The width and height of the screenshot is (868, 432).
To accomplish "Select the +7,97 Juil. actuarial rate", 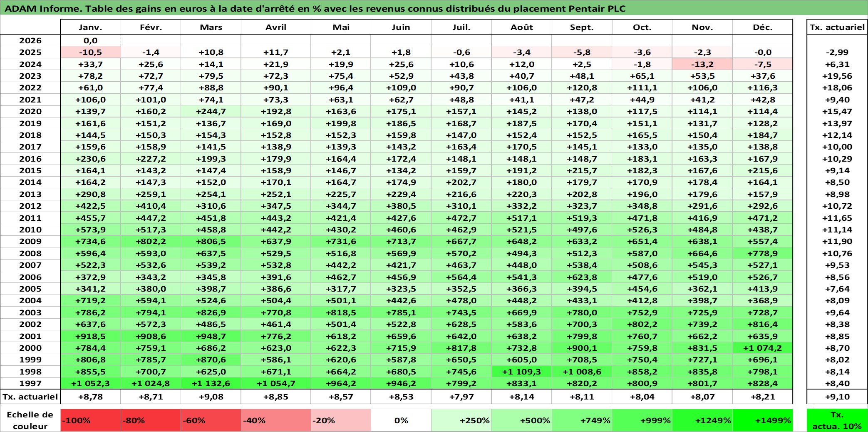I will 461,397.
